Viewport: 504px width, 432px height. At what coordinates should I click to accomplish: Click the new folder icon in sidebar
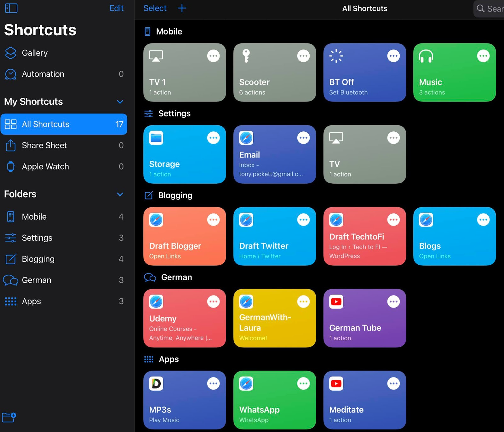coord(9,418)
